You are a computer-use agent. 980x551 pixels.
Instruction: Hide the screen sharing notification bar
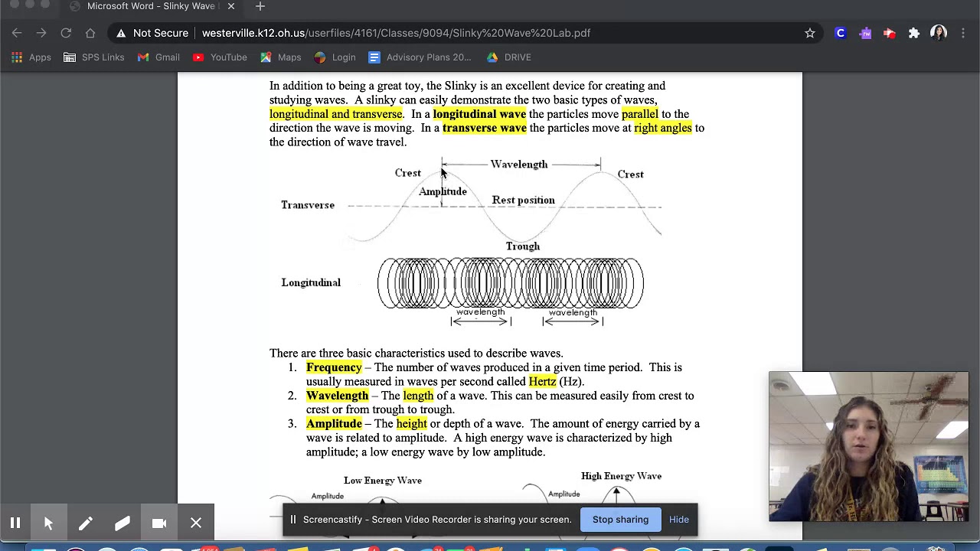tap(679, 520)
